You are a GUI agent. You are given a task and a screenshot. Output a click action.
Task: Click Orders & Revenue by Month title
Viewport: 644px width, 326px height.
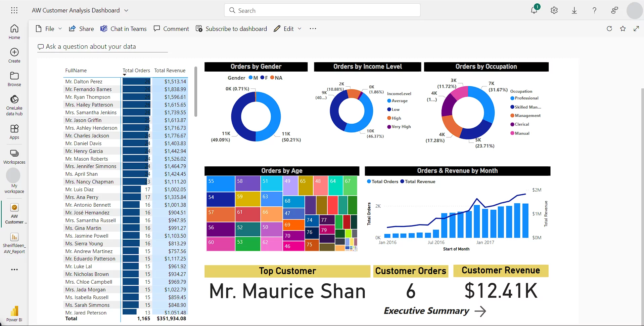(457, 171)
